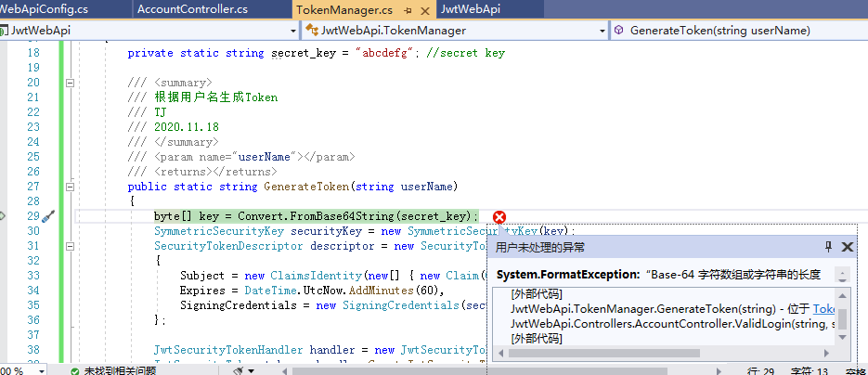868x375 pixels.
Task: Open the GenerateToken member dropdown
Action: [738, 31]
